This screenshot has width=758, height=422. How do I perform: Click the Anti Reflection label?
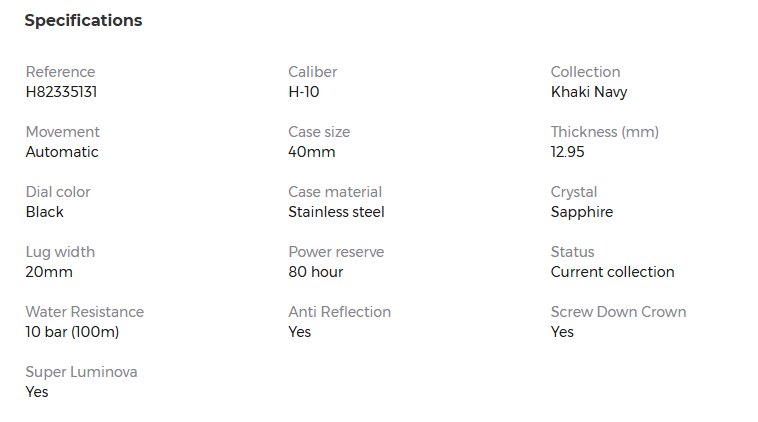pyautogui.click(x=339, y=312)
